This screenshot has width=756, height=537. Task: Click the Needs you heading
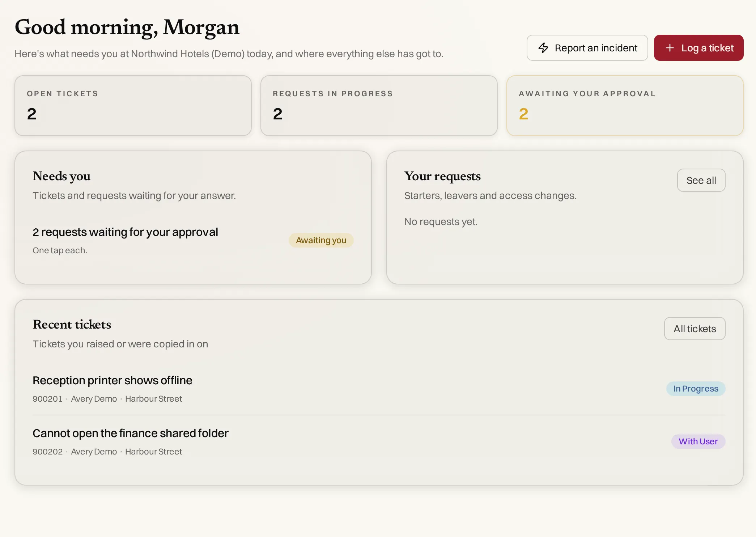pyautogui.click(x=61, y=176)
